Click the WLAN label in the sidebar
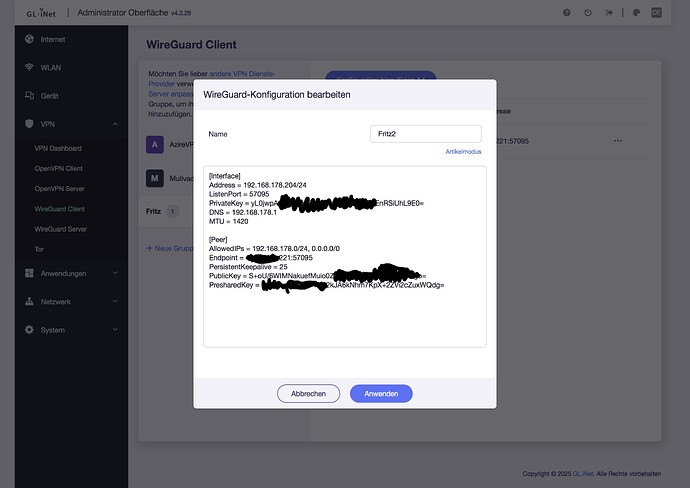The height and width of the screenshot is (488, 690). coord(51,67)
